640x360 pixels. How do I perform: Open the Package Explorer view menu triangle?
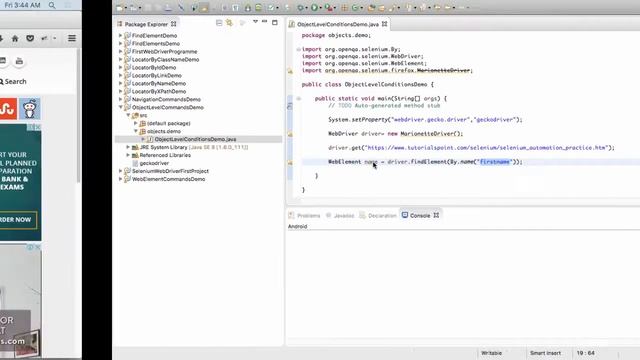coord(256,22)
